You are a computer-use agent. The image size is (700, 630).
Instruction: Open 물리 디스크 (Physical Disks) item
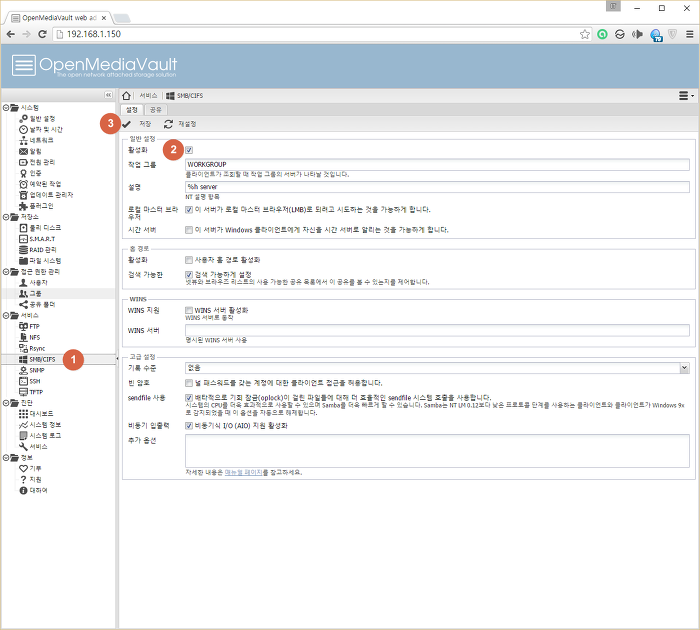(x=40, y=228)
